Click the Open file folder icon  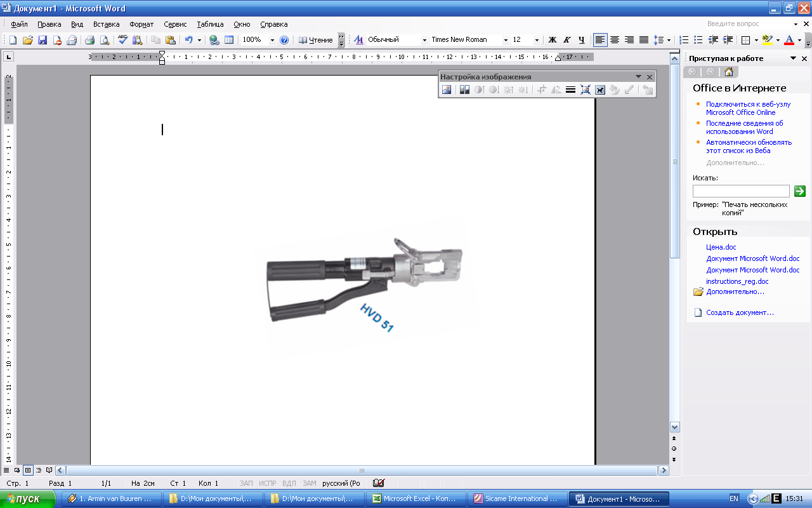[27, 40]
